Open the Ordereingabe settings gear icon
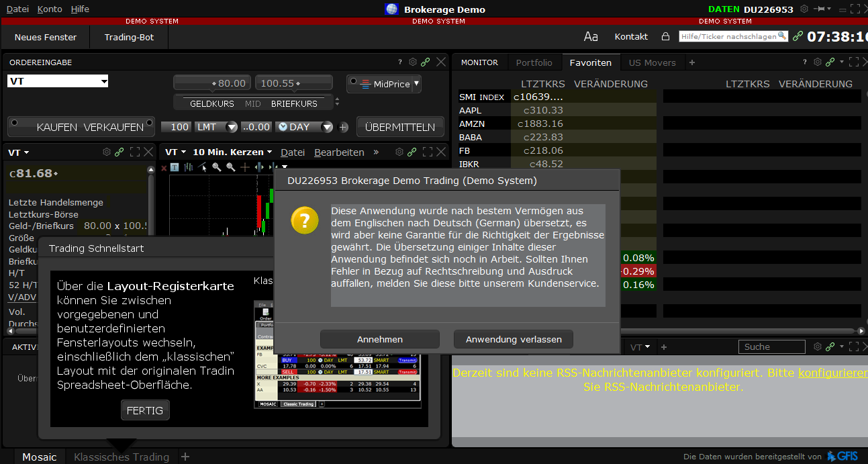Screen dimensions: 868x464 tap(412, 62)
